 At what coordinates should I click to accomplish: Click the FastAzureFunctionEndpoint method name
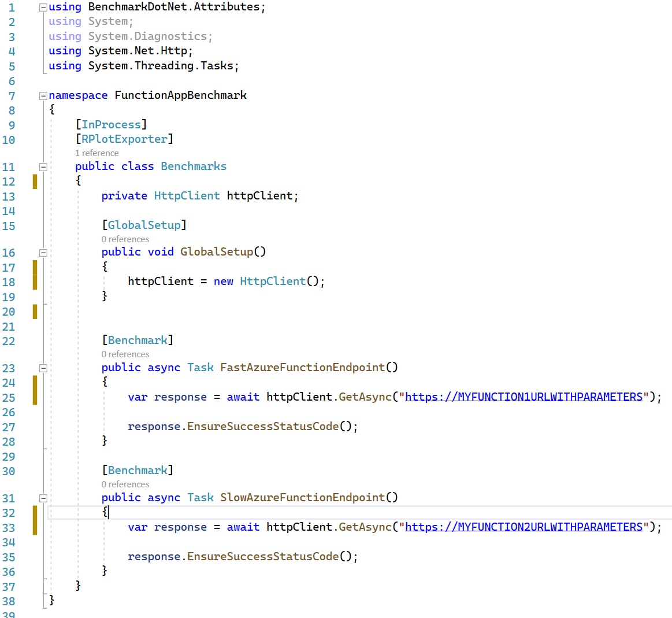pos(302,368)
